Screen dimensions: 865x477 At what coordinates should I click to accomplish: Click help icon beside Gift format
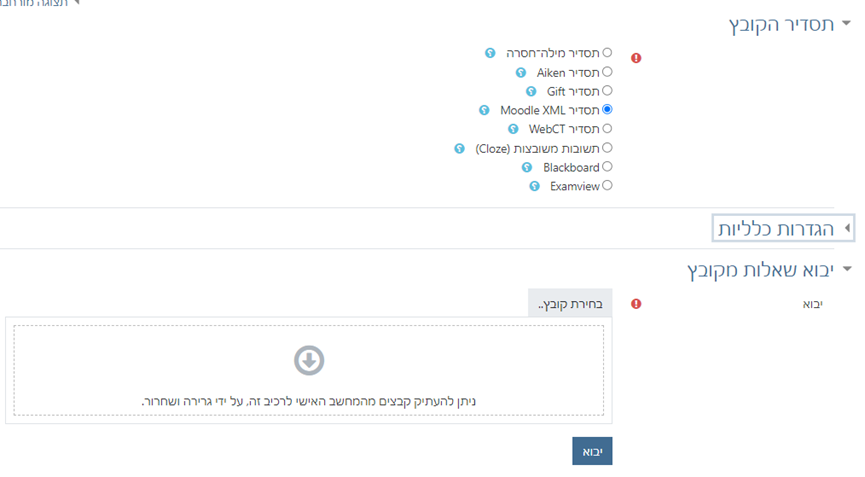(531, 91)
